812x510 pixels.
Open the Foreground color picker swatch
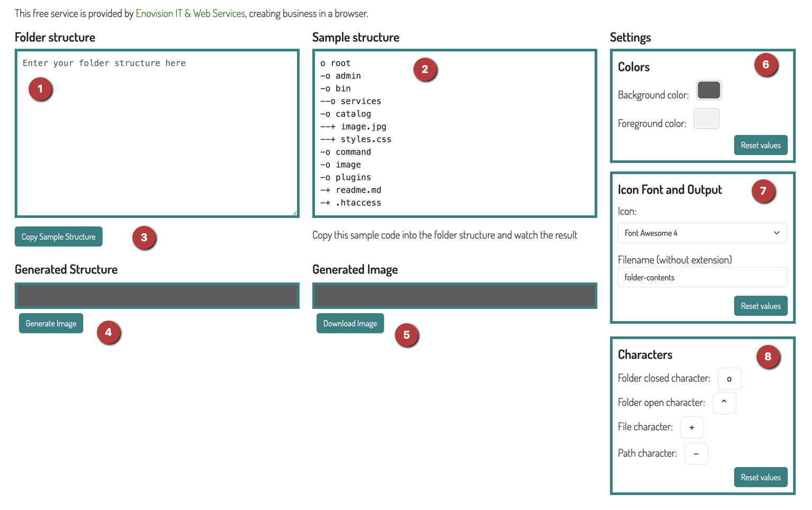pos(706,119)
